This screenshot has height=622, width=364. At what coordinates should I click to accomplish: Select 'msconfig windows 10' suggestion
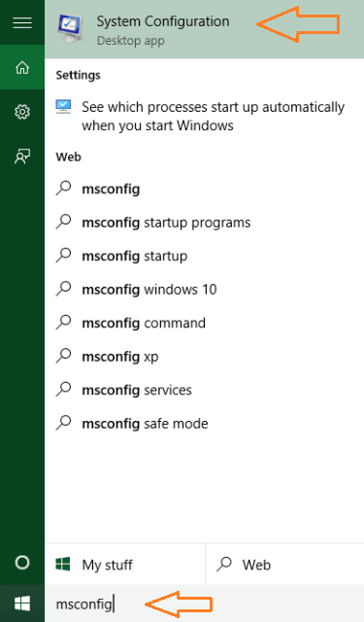(x=205, y=290)
